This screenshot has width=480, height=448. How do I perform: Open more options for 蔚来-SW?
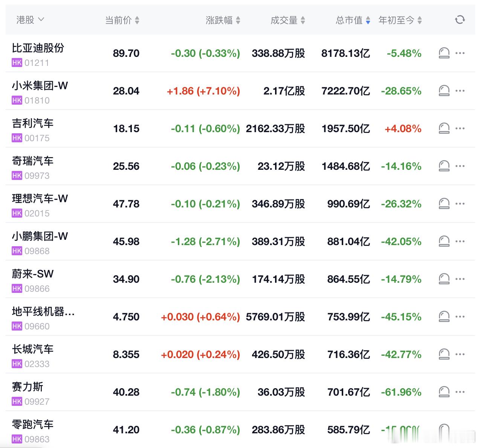click(460, 279)
